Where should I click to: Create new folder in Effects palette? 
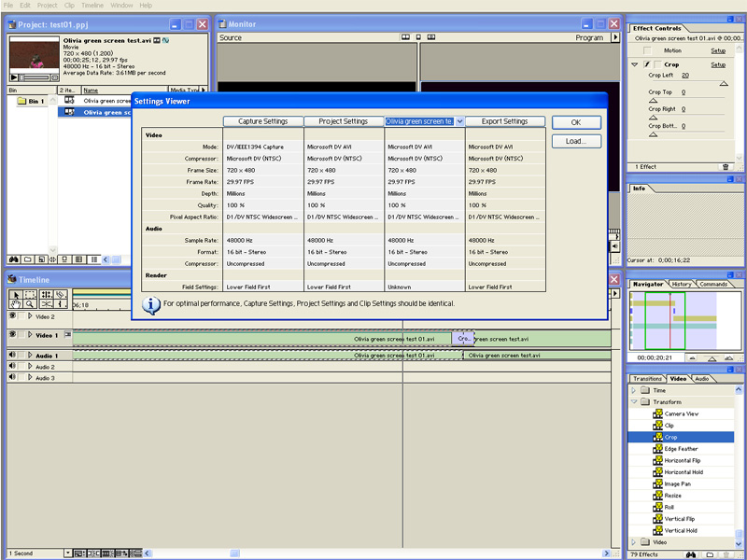click(710, 554)
